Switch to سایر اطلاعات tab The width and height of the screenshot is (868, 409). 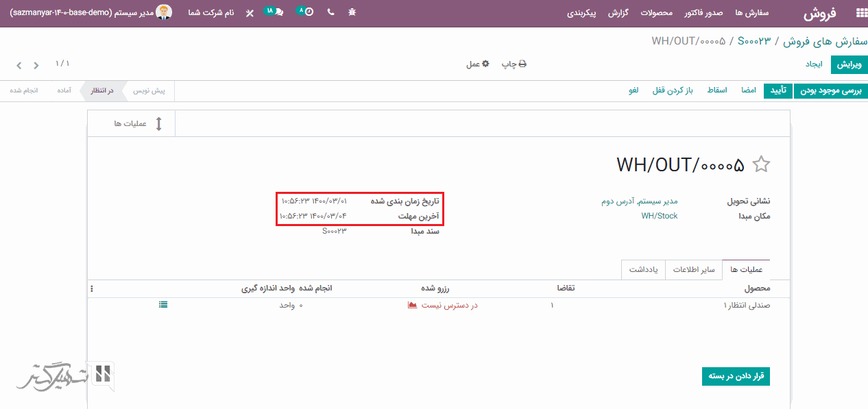coord(693,270)
